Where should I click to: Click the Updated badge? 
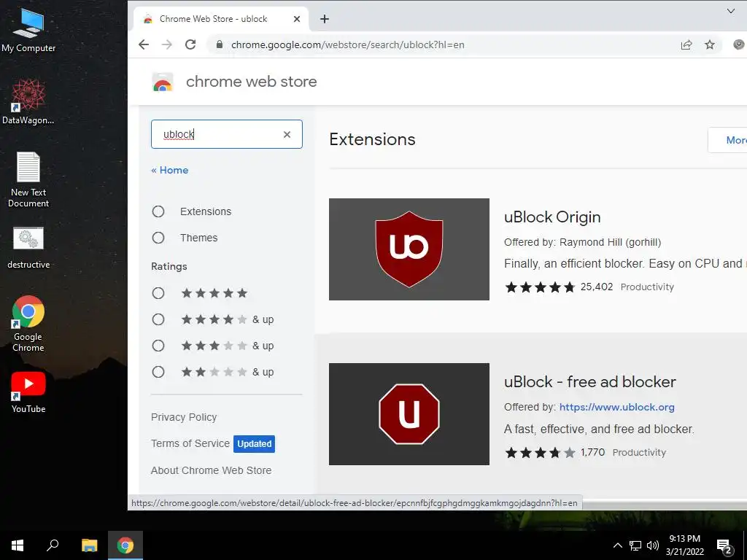click(254, 444)
